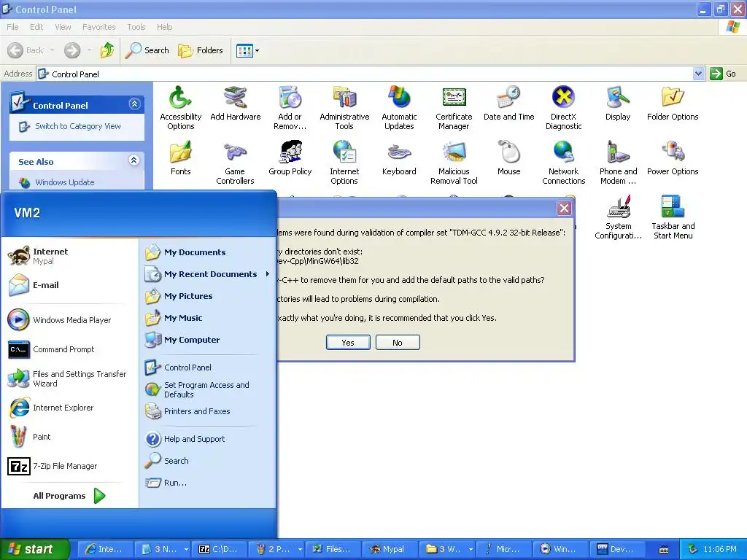Image resolution: width=747 pixels, height=560 pixels.
Task: Open the View menu
Action: 63,27
